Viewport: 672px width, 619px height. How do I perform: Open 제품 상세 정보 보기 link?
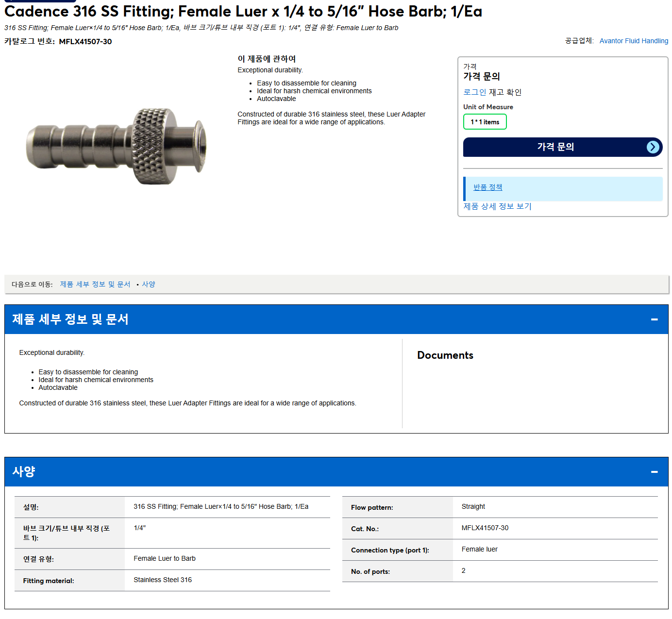pyautogui.click(x=497, y=206)
